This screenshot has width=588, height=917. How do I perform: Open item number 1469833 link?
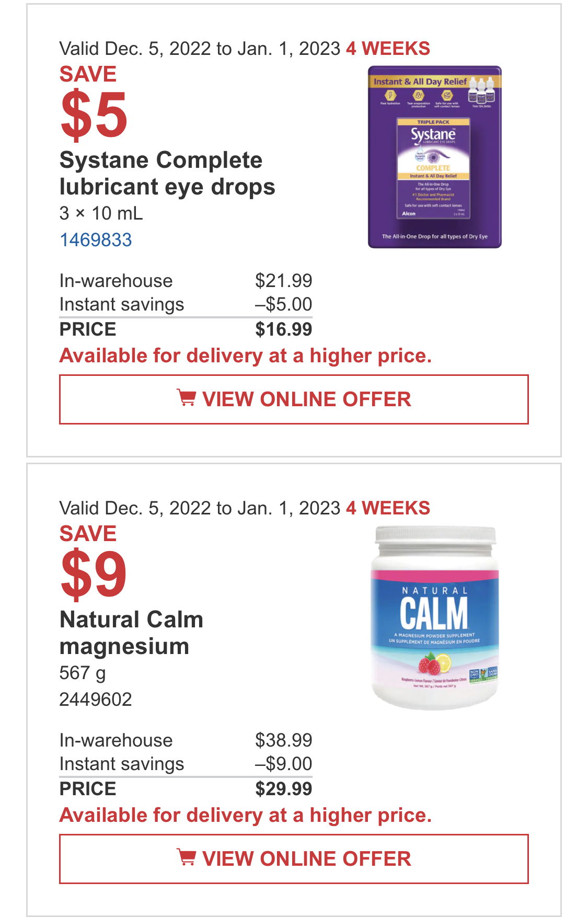[x=96, y=240]
